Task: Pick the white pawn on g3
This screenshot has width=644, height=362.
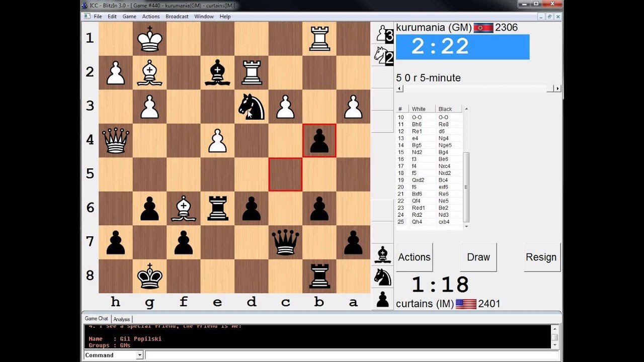Action: click(x=150, y=107)
